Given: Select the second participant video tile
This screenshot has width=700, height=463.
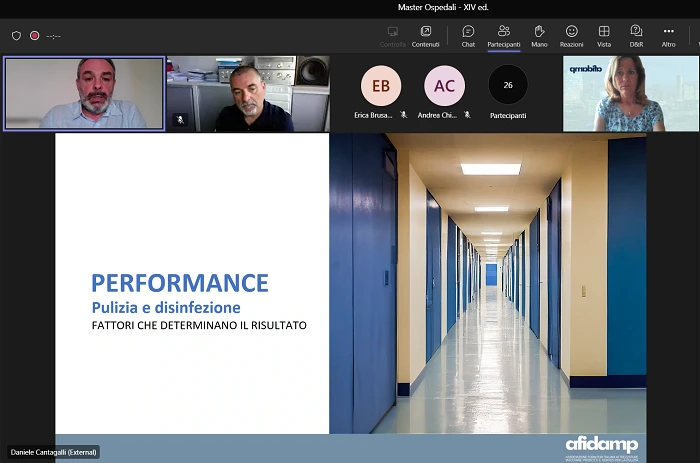Looking at the screenshot, I should click(x=248, y=94).
